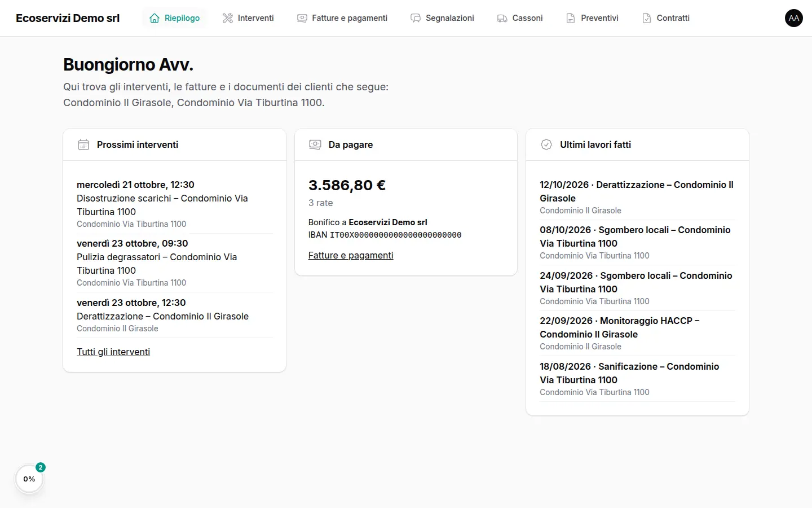The width and height of the screenshot is (812, 508).
Task: Click the Cassoni truck icon
Action: [502, 18]
